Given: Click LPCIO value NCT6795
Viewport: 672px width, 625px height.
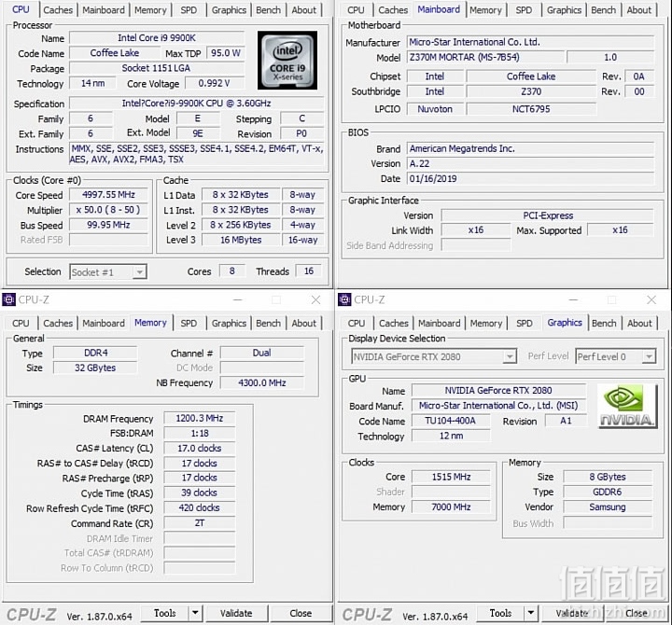Looking at the screenshot, I should [531, 109].
